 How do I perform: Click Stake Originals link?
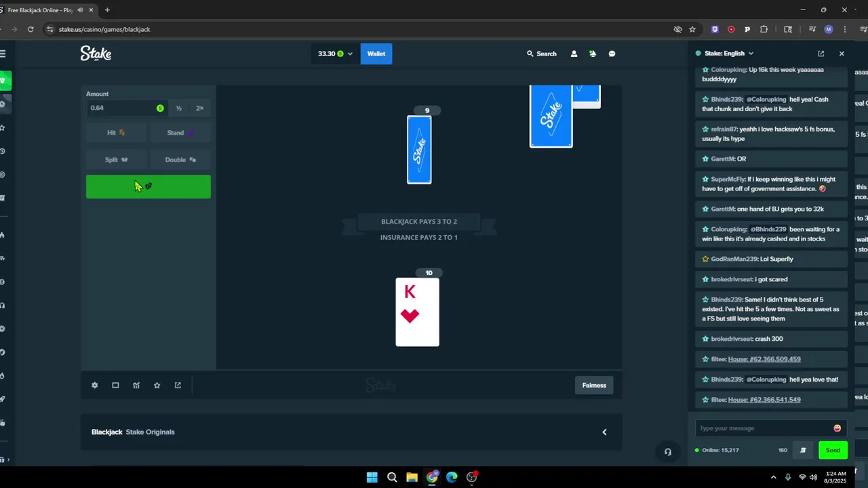[x=150, y=432]
